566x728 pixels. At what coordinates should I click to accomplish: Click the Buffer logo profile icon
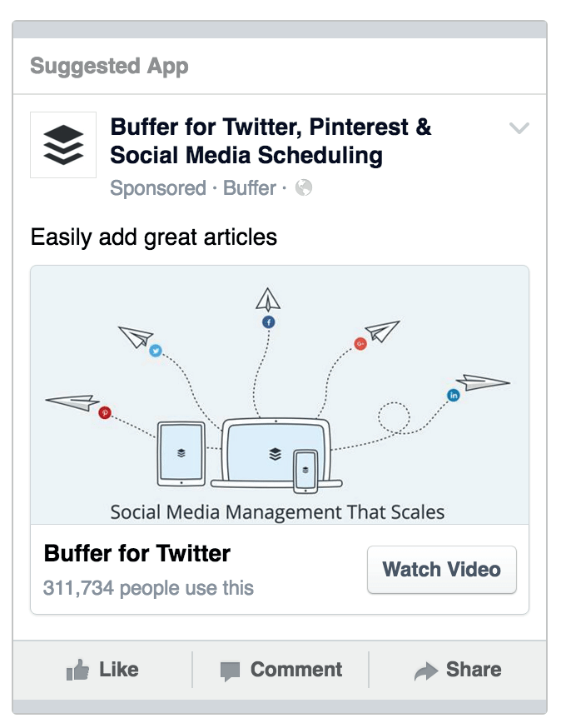[63, 144]
